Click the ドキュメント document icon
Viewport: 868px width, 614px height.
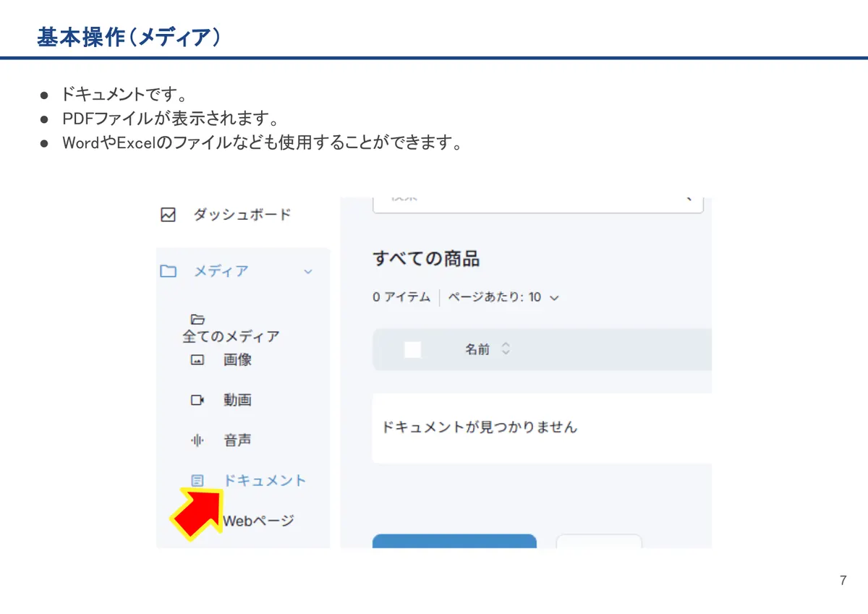(197, 480)
